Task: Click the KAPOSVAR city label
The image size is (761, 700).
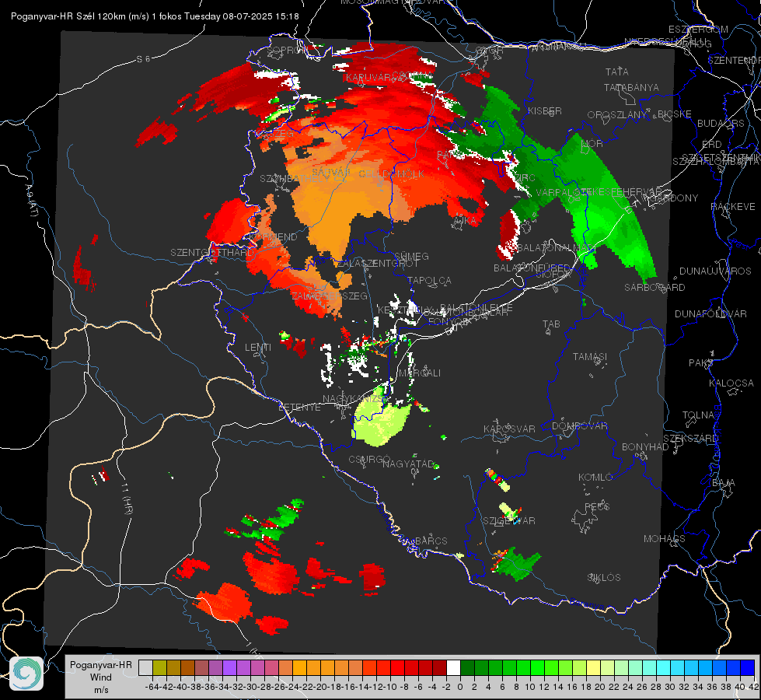Action: coord(510,429)
